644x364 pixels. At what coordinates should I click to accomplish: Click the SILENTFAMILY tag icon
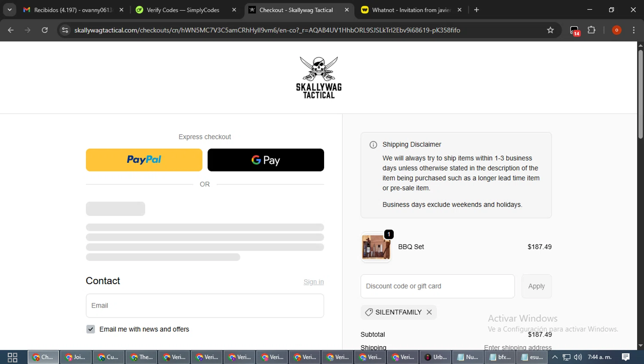click(x=369, y=312)
